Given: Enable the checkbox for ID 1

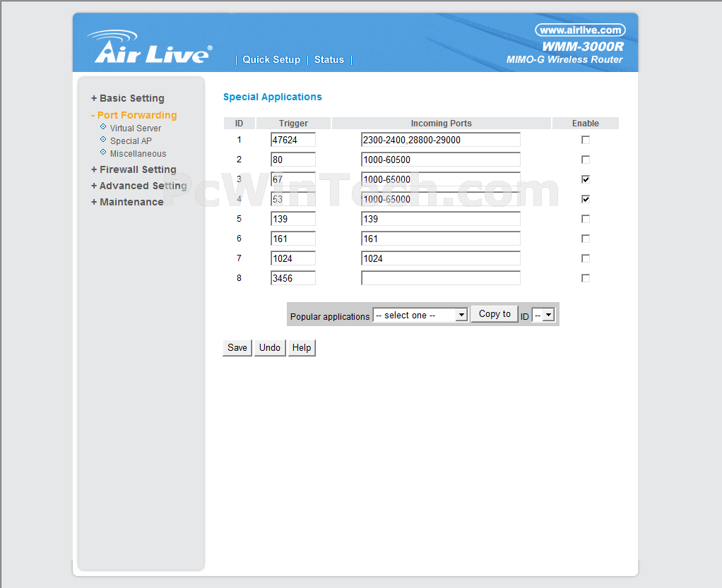Looking at the screenshot, I should click(586, 140).
